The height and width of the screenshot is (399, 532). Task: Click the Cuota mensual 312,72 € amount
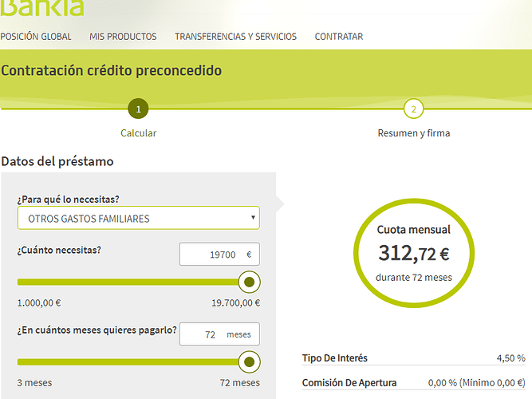point(414,253)
